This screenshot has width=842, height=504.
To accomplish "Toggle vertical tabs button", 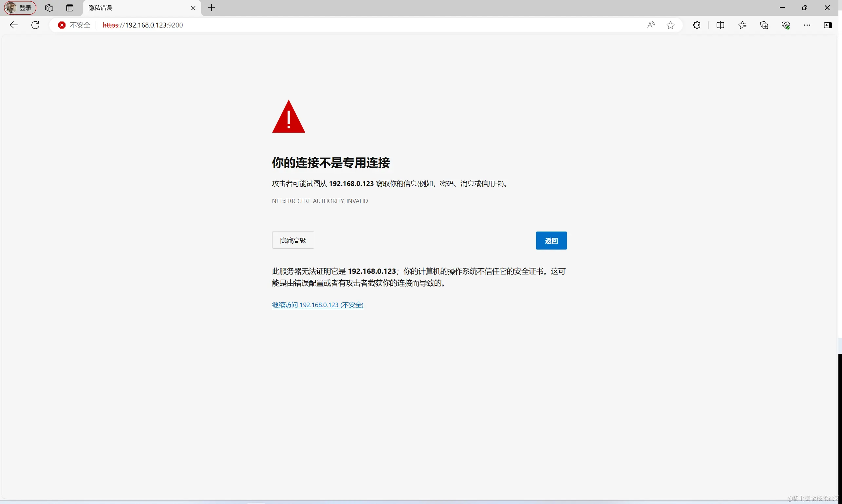I will pyautogui.click(x=70, y=8).
